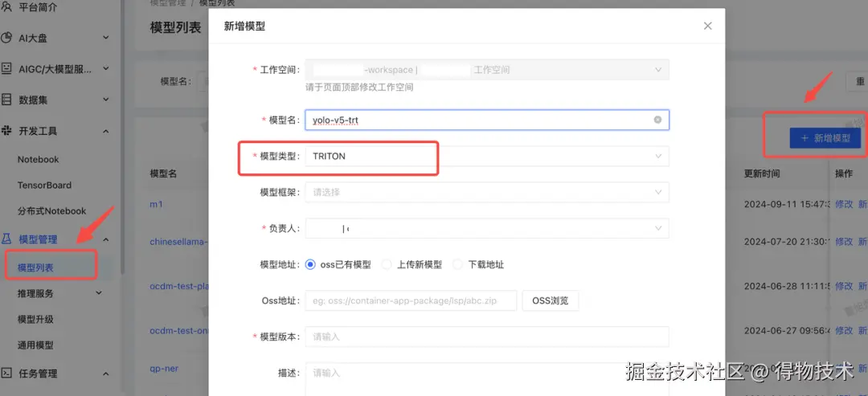The image size is (868, 396).
Task: Click 修改 for the 2024-06-27 row
Action: [844, 331]
